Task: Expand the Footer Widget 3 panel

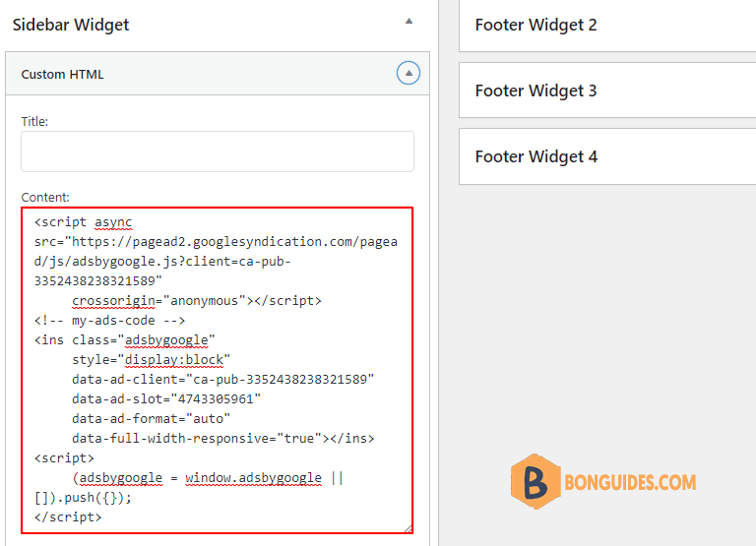Action: click(607, 91)
